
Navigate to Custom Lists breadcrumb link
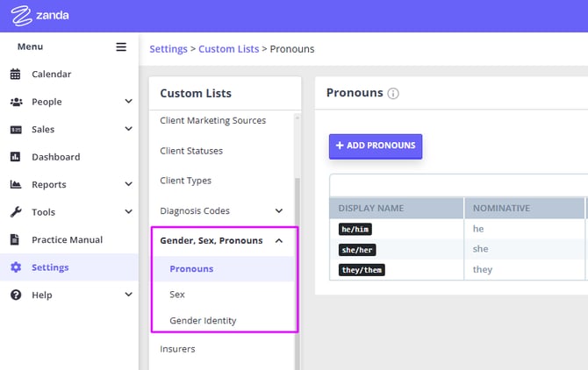[228, 49]
